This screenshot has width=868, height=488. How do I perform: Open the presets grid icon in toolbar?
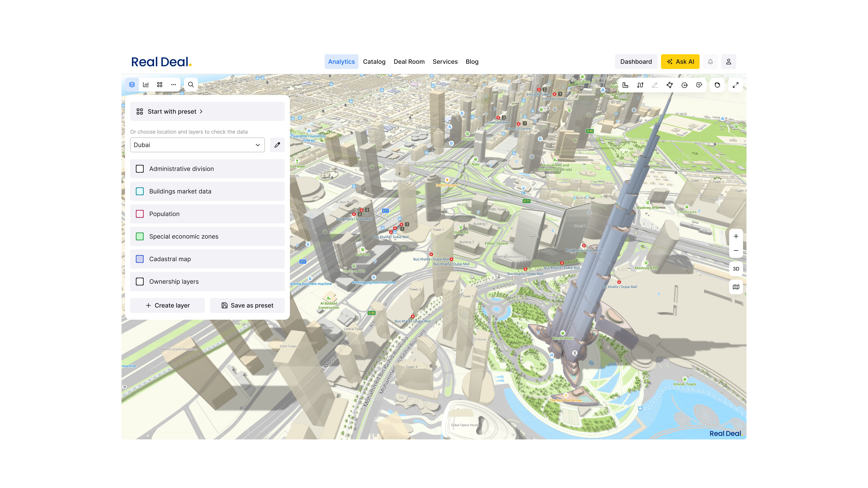[160, 85]
